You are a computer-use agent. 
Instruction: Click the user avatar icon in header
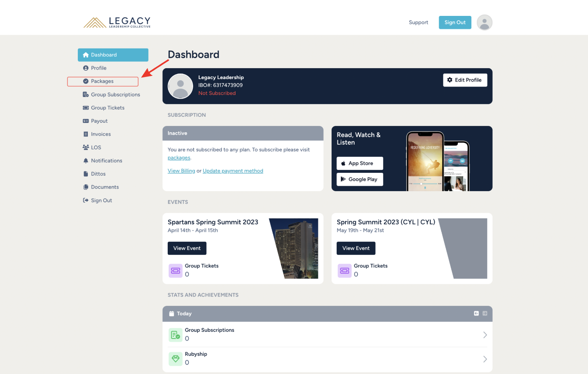(x=484, y=23)
